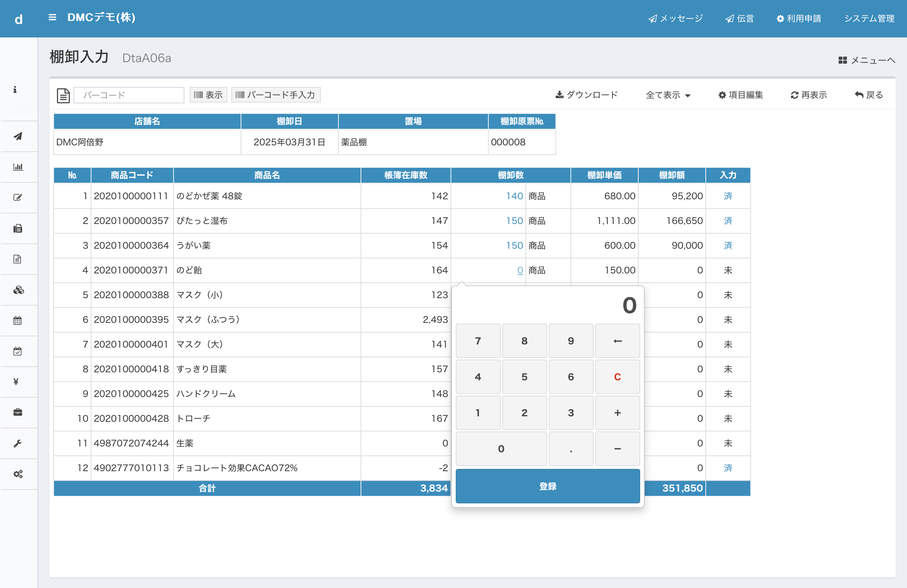The width and height of the screenshot is (907, 588).
Task: Click the 登録 register button
Action: coord(548,486)
